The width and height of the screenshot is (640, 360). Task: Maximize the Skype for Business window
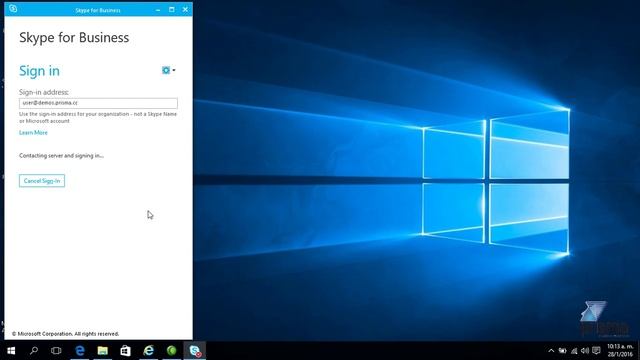pos(171,9)
